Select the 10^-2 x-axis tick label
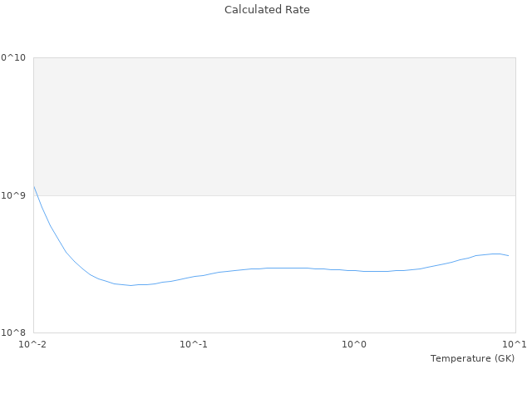Screen dimensions: 532x399 [x=33, y=344]
